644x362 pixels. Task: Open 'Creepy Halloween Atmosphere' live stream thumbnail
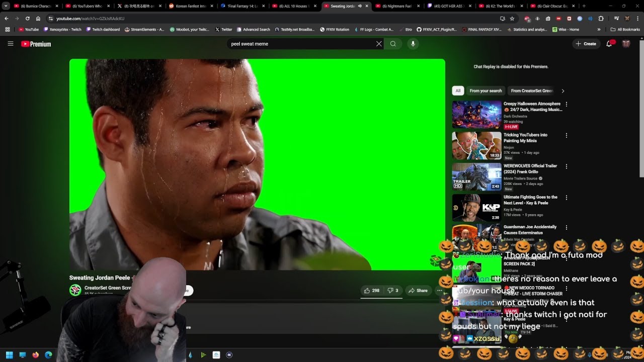pyautogui.click(x=476, y=115)
